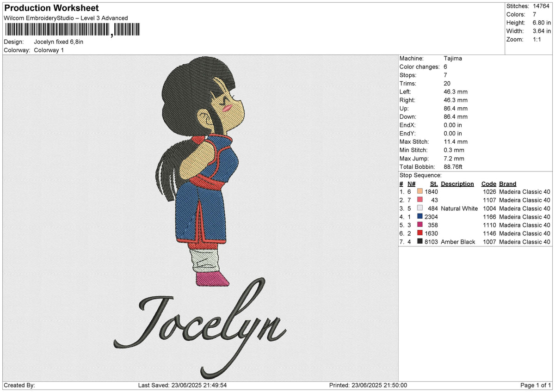Click the peach color swatch for stop 1
This screenshot has height=392, width=555.
tap(419, 191)
